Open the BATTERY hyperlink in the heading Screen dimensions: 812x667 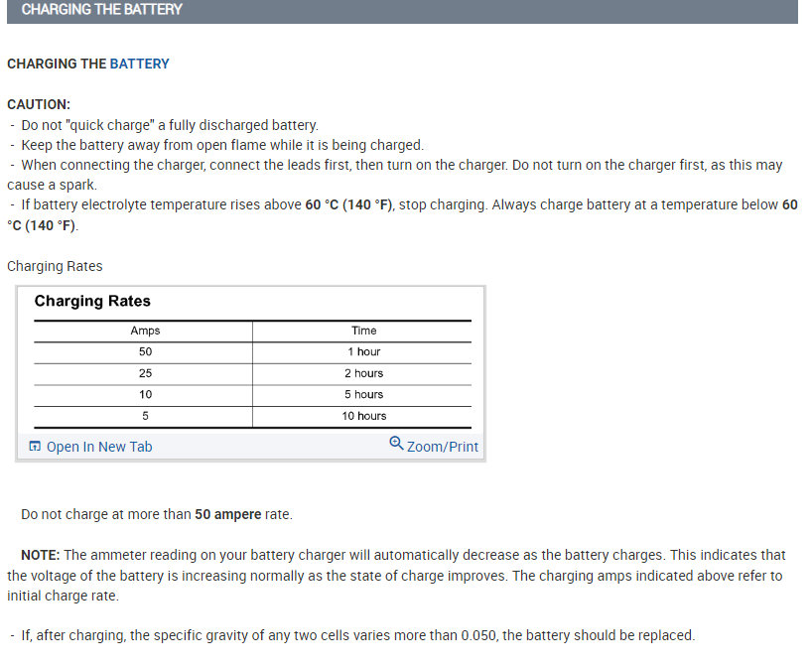point(139,64)
